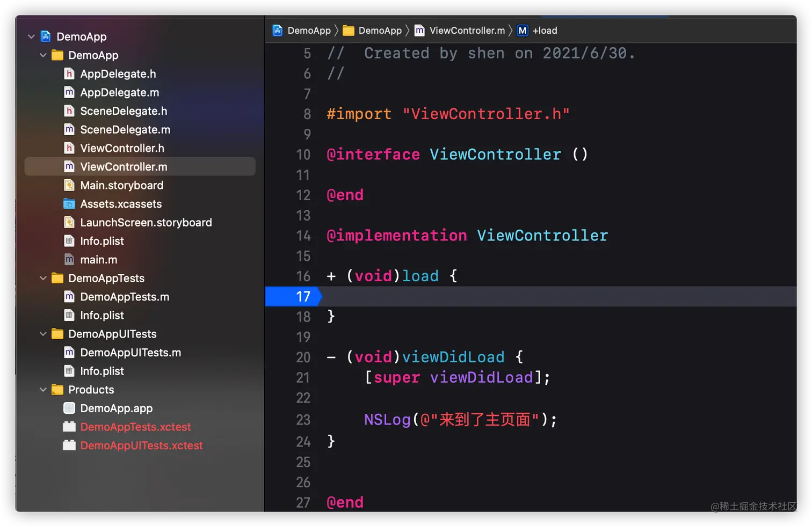The width and height of the screenshot is (812, 527).
Task: Click the SceneDelegate.h header file icon
Action: (69, 111)
